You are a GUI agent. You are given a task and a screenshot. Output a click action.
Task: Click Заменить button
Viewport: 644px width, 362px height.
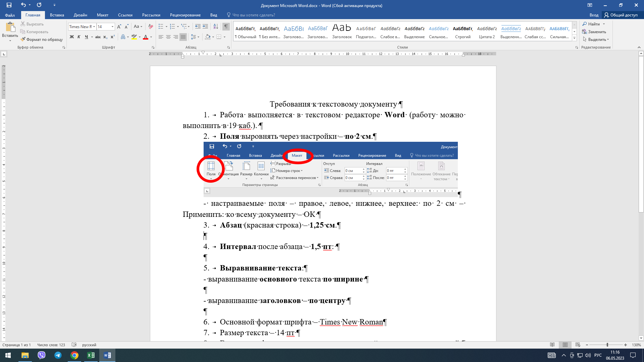pos(594,32)
